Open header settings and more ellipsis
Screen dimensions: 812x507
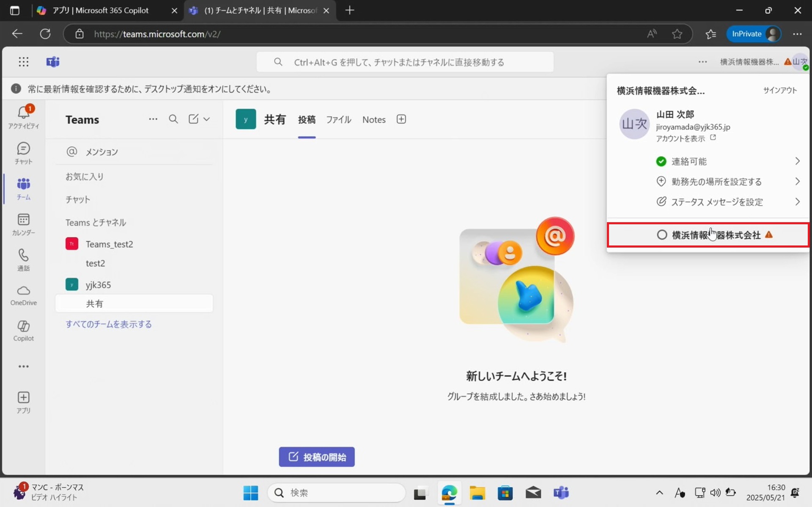702,62
